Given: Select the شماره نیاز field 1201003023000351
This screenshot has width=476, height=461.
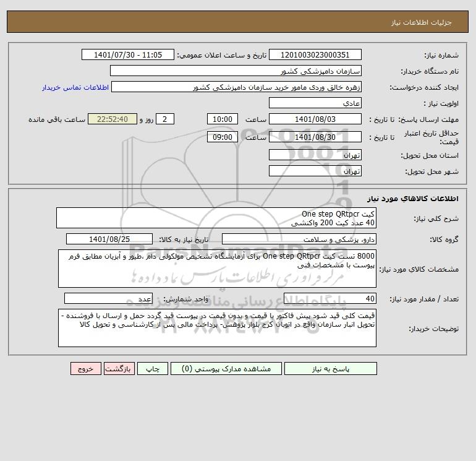Looking at the screenshot, I should (x=315, y=54).
